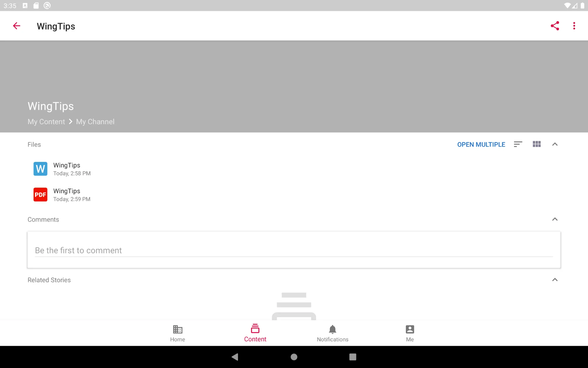Screen dimensions: 588x368
Task: Open the three-dot overflow menu
Action: click(574, 26)
